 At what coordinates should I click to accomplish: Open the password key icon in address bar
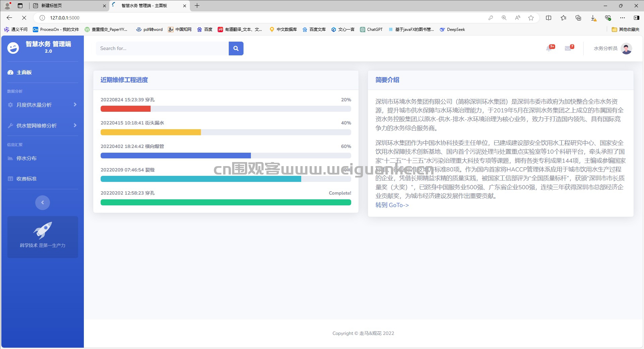pos(491,18)
